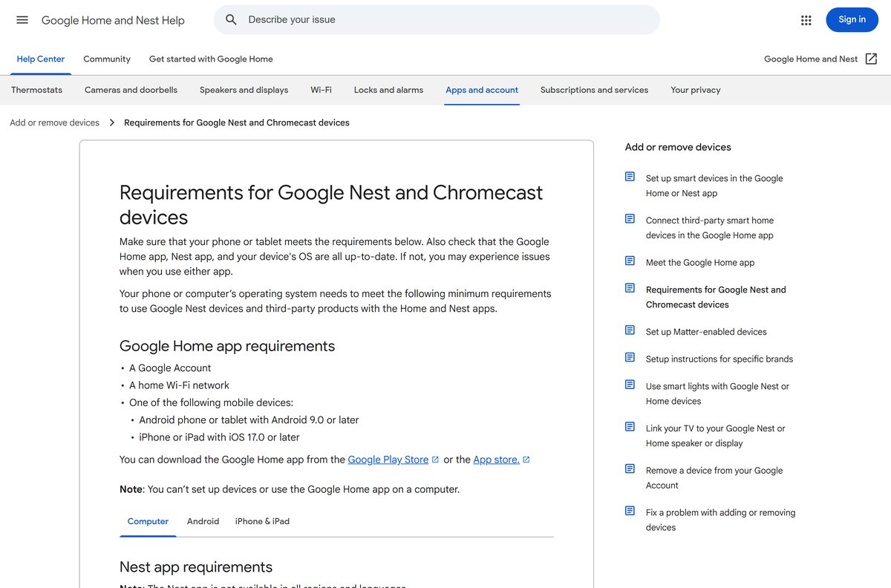This screenshot has width=891, height=588.
Task: Click the 'Nest app requirements' heading
Action: pyautogui.click(x=196, y=567)
